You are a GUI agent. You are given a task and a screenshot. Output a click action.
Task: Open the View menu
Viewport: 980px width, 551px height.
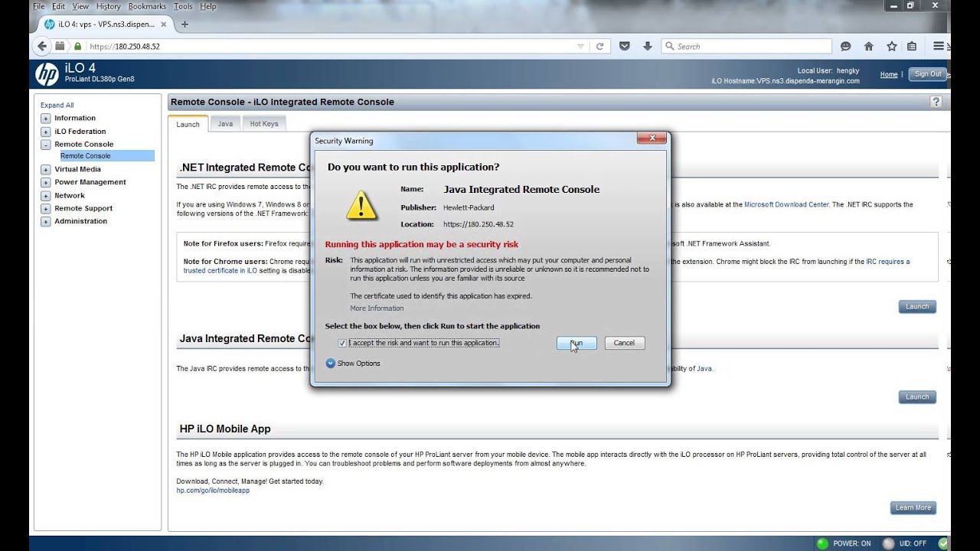click(x=80, y=6)
